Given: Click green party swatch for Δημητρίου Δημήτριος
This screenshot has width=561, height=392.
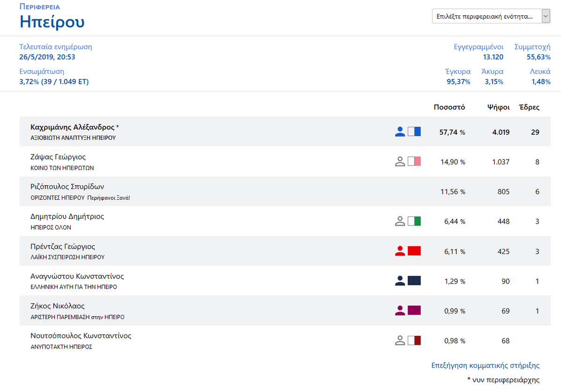Looking at the screenshot, I should [414, 221].
